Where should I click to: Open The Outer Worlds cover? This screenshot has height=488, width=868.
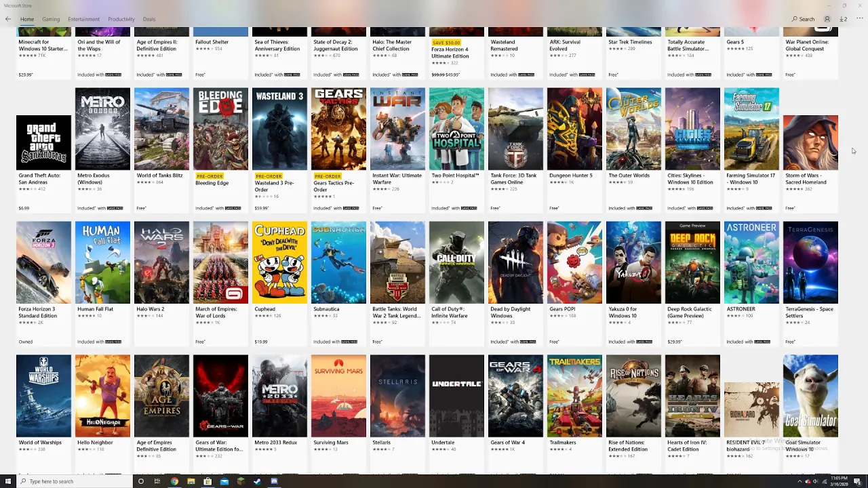coord(633,129)
